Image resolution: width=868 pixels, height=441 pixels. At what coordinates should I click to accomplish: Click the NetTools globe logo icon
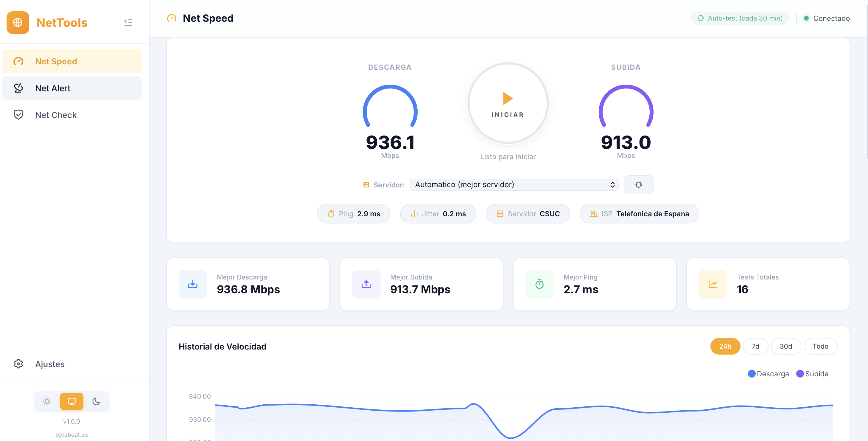click(x=18, y=23)
